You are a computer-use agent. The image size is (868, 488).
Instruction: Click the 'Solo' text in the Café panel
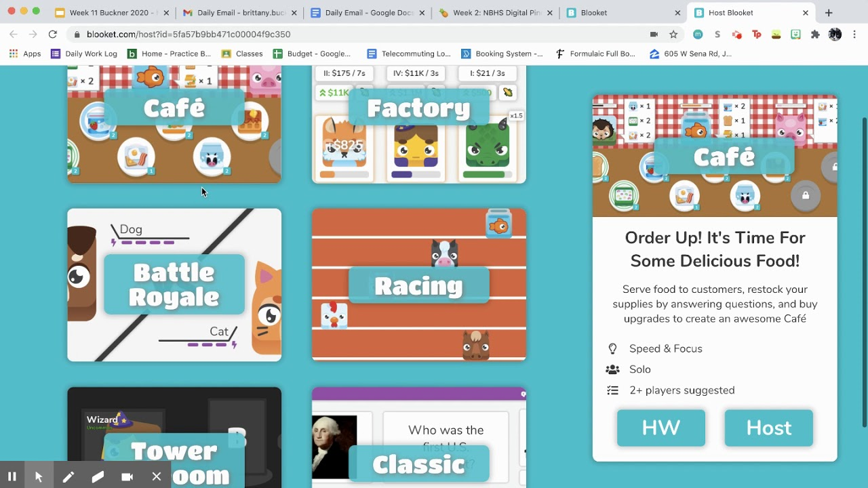640,369
